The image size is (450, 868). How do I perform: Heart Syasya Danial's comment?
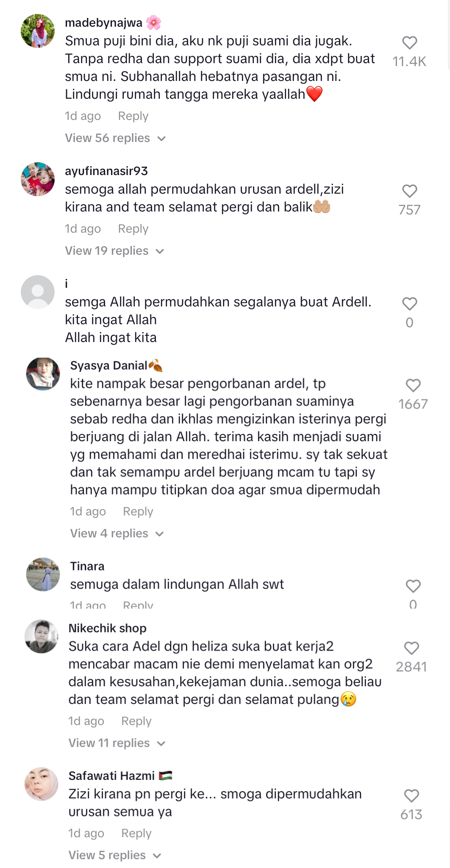pos(413,385)
